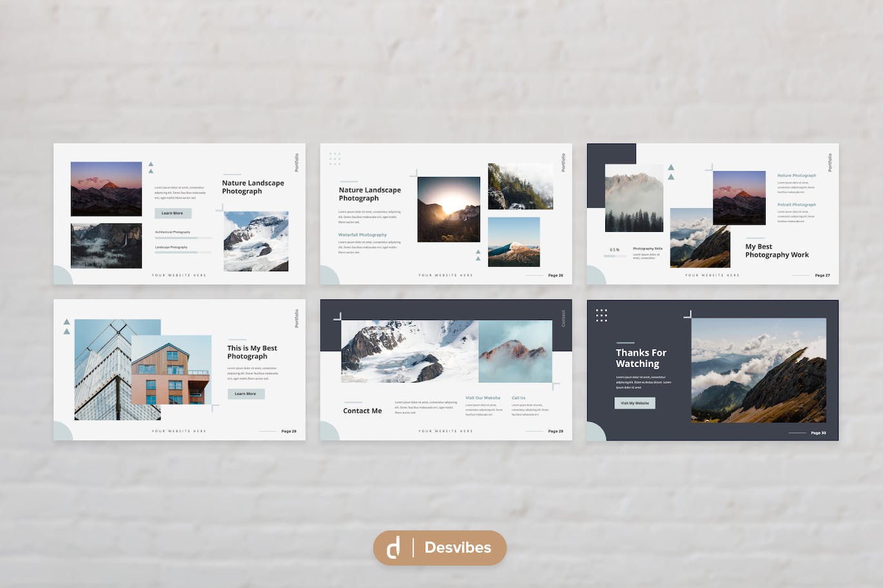883x588 pixels.
Task: Click the Architectural Photography progress bar
Action: [x=183, y=238]
